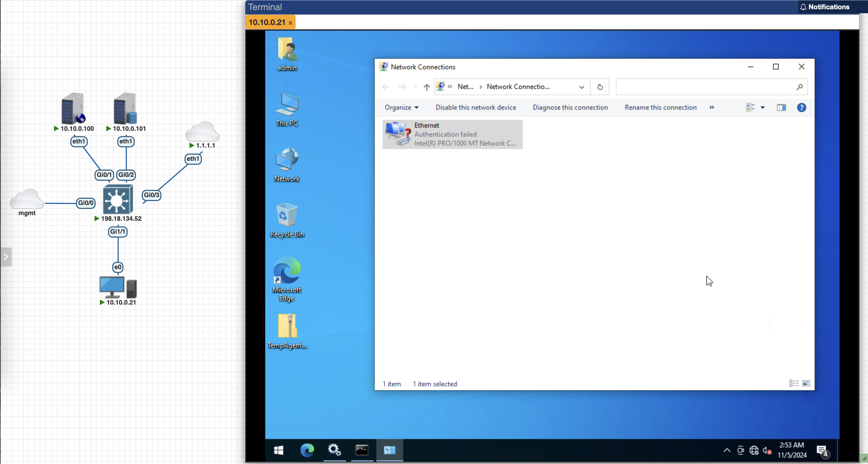Click the switch node 198.18.134.52
This screenshot has height=464, width=868.
tap(117, 199)
